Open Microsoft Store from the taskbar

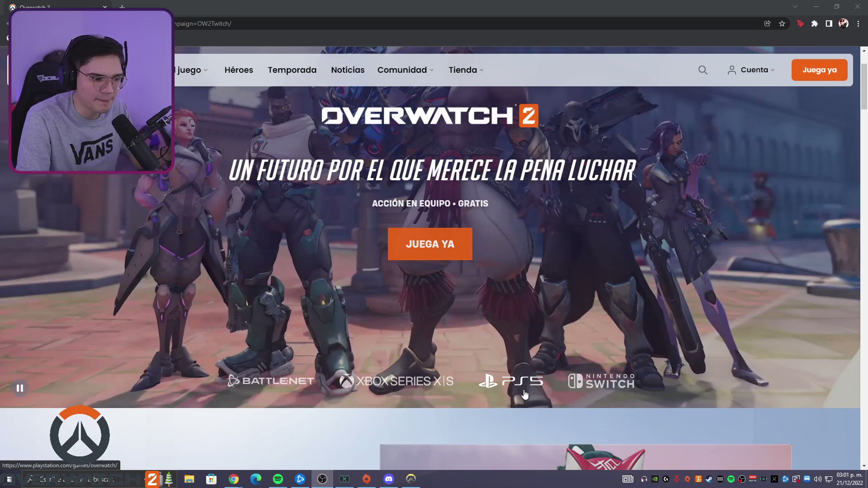point(211,479)
